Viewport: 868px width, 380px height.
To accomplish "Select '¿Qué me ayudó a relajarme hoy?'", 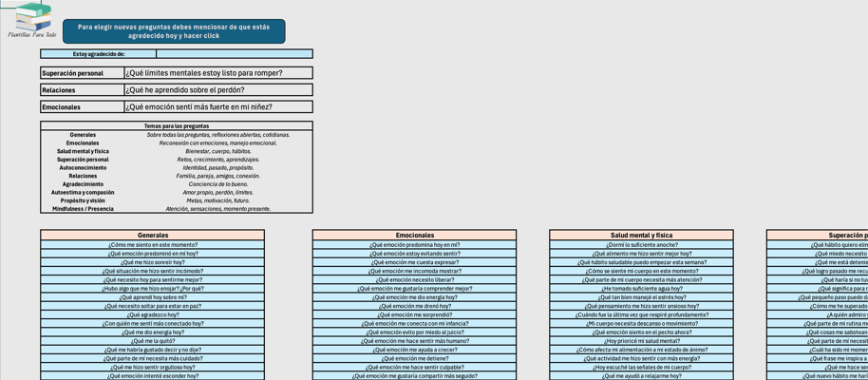I will click(641, 376).
